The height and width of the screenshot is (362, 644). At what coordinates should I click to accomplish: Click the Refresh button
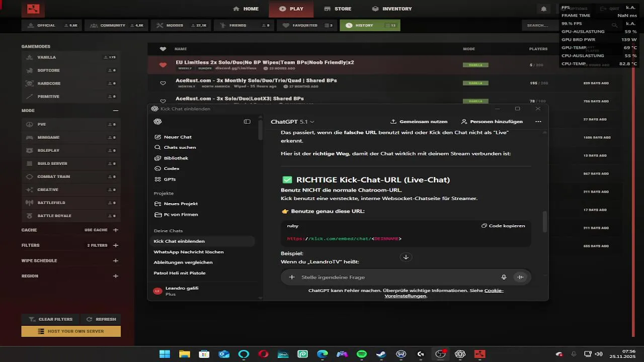click(x=101, y=319)
